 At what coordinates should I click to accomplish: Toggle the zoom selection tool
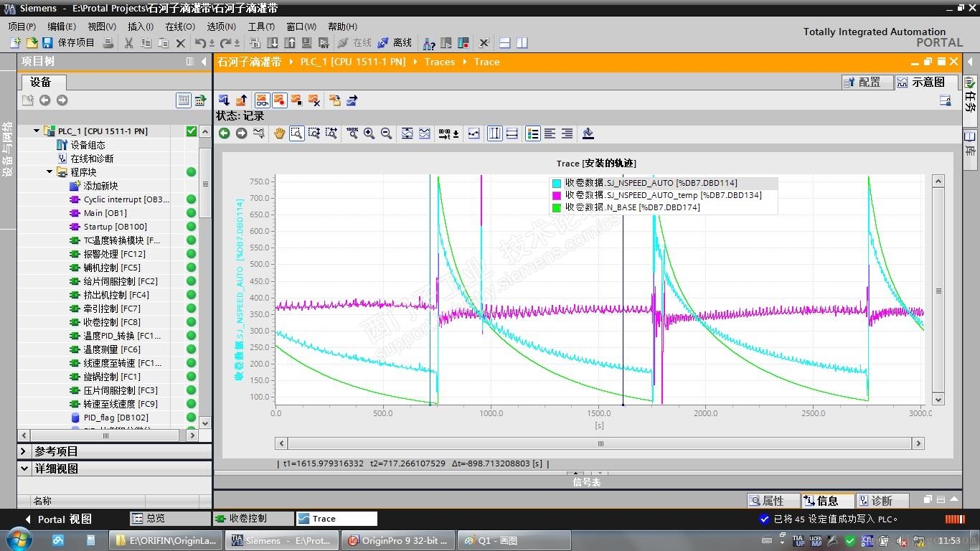[296, 133]
